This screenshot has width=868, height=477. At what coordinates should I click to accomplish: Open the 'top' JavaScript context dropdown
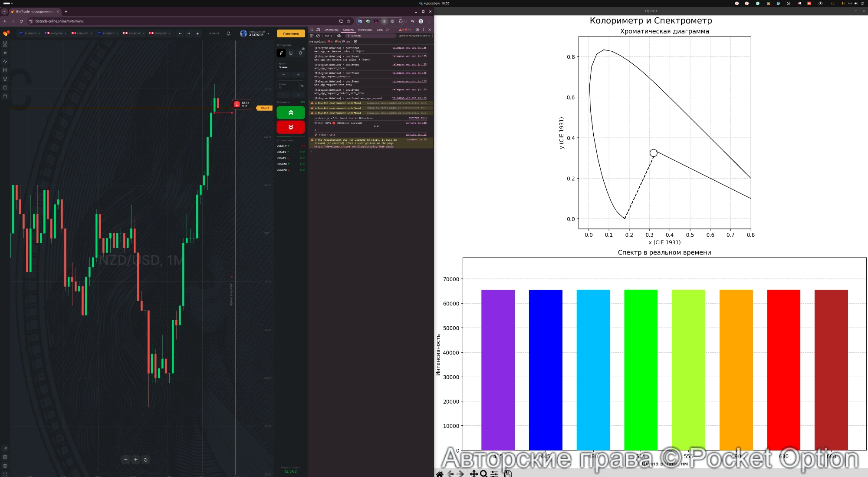[328, 36]
